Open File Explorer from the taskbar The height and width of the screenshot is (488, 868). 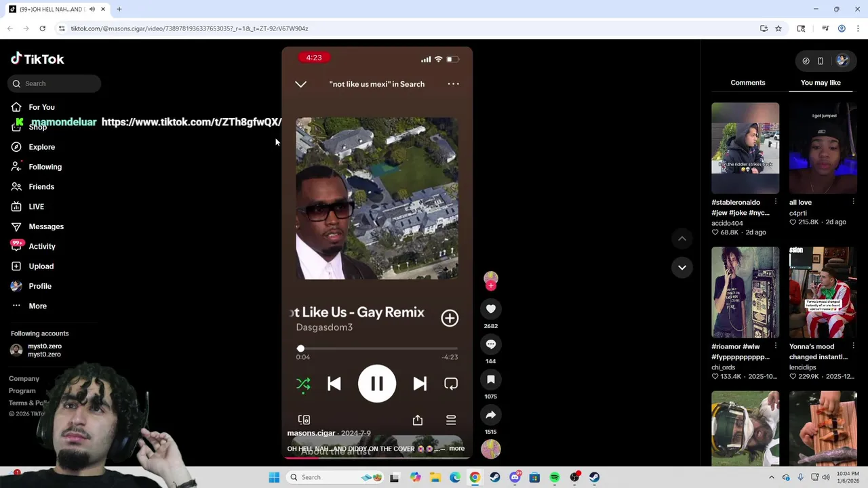(x=435, y=477)
